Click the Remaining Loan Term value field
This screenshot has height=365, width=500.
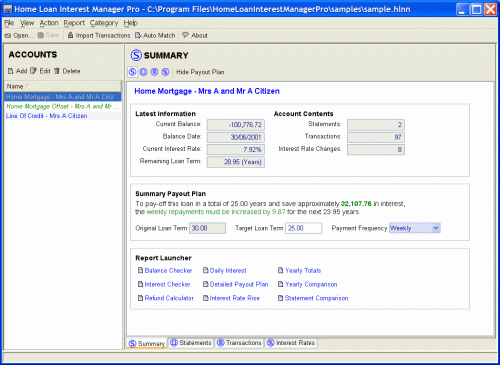(x=236, y=162)
